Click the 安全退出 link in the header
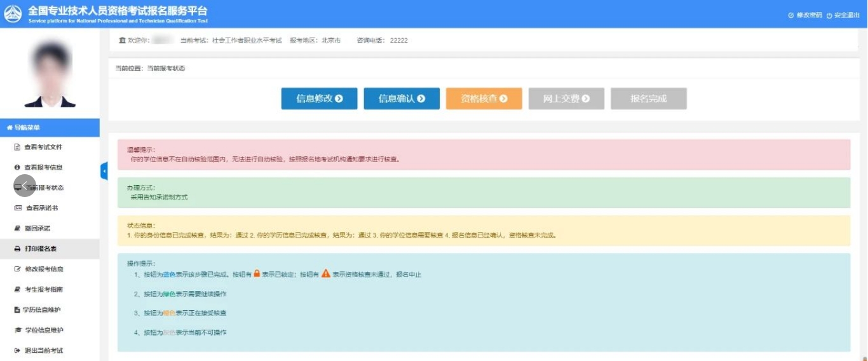The width and height of the screenshot is (868, 361). point(843,15)
